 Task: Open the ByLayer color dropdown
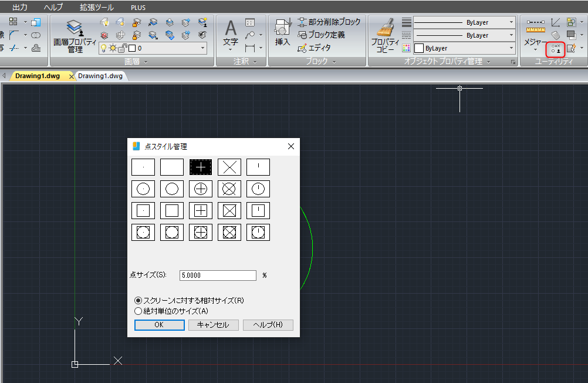click(x=511, y=48)
